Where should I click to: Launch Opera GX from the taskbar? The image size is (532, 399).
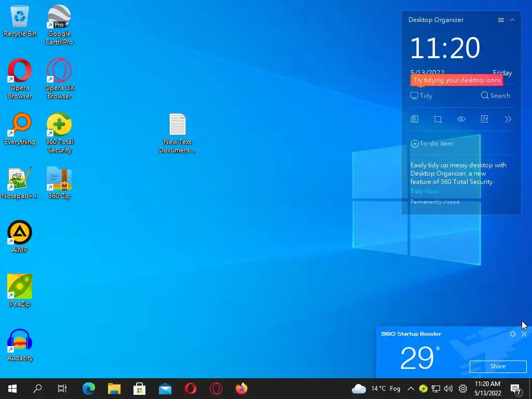click(216, 389)
